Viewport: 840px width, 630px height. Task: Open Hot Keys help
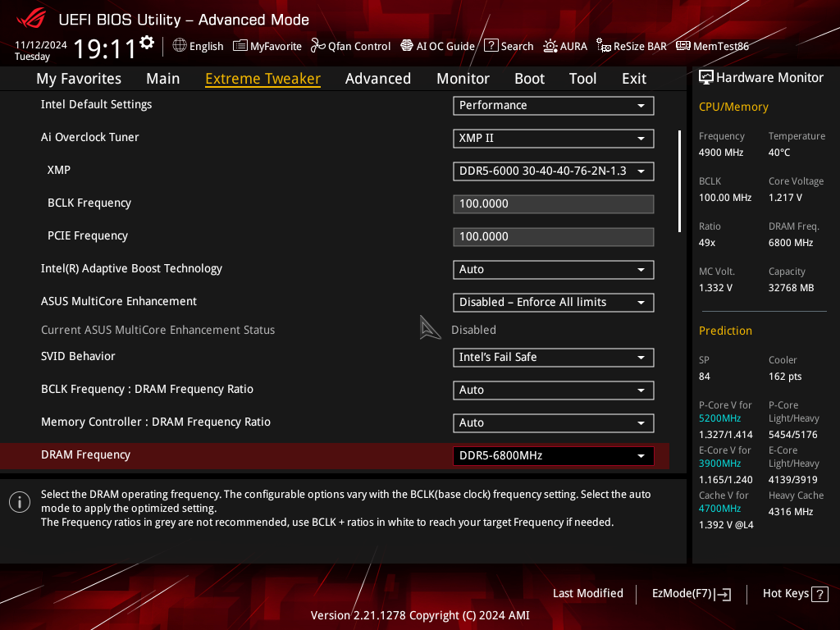point(795,594)
